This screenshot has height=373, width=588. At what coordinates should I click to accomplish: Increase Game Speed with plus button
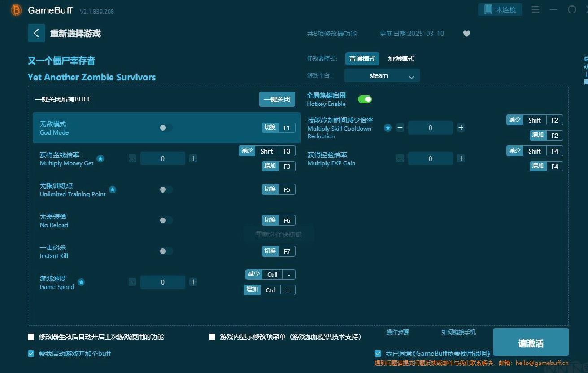point(193,282)
